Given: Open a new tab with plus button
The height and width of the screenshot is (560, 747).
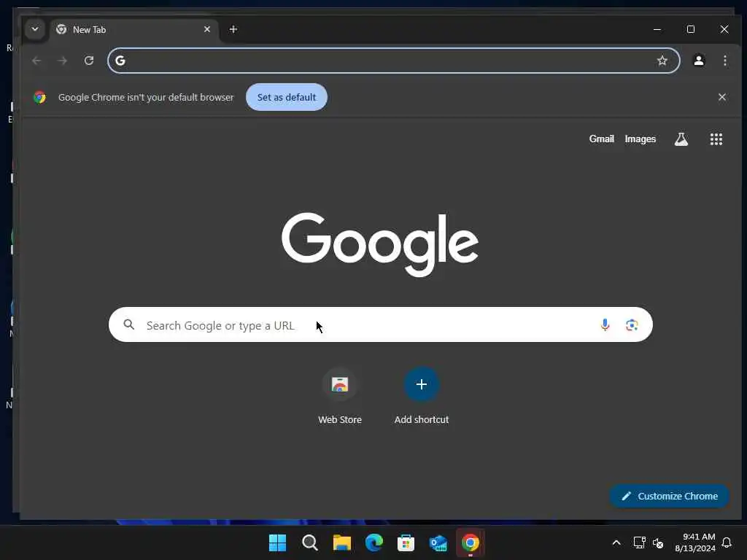Looking at the screenshot, I should pyautogui.click(x=233, y=29).
